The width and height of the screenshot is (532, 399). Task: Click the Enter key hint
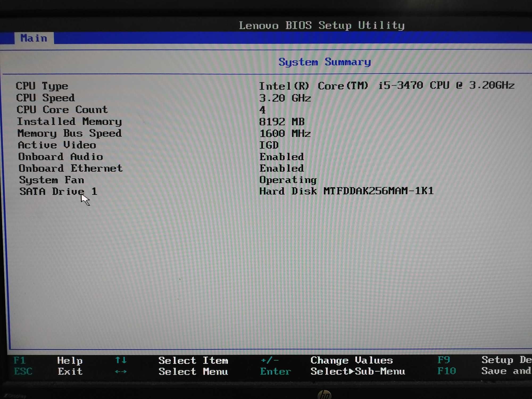click(276, 371)
